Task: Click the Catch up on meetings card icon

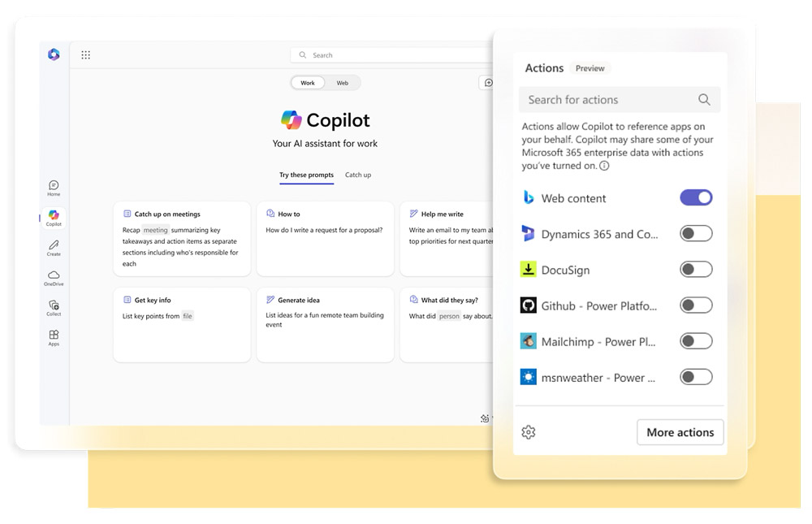Action: [127, 214]
